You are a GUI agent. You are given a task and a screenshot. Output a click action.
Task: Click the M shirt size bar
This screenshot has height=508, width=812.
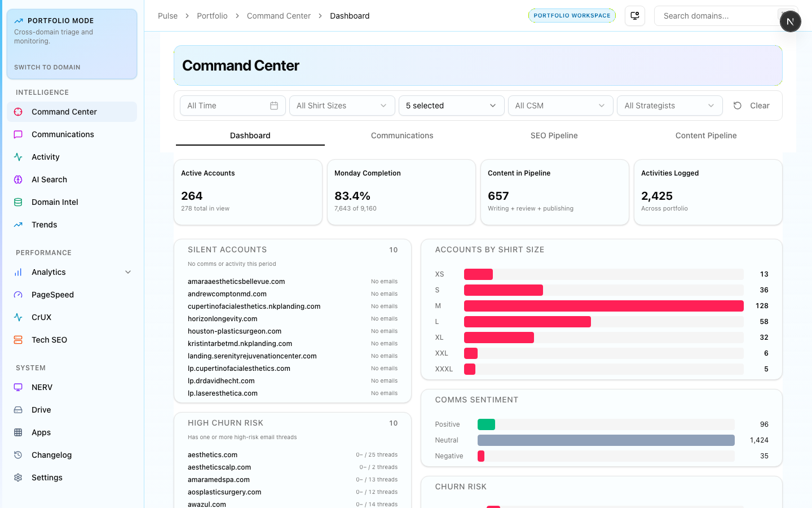(603, 306)
